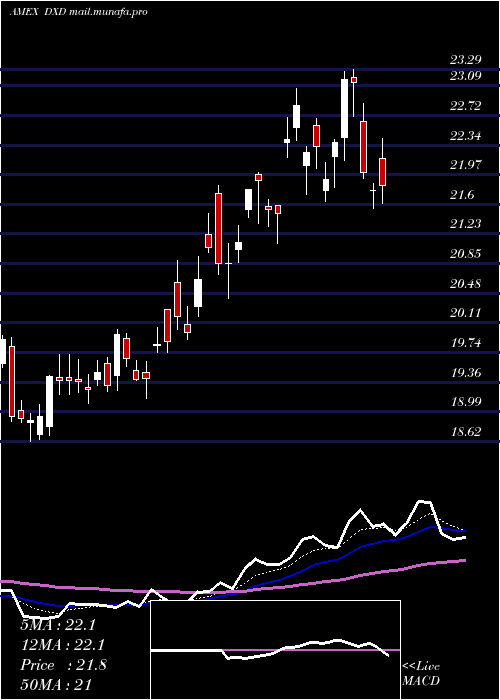Click the '<<Live MACD' label
The image size is (500, 700).
[421, 674]
